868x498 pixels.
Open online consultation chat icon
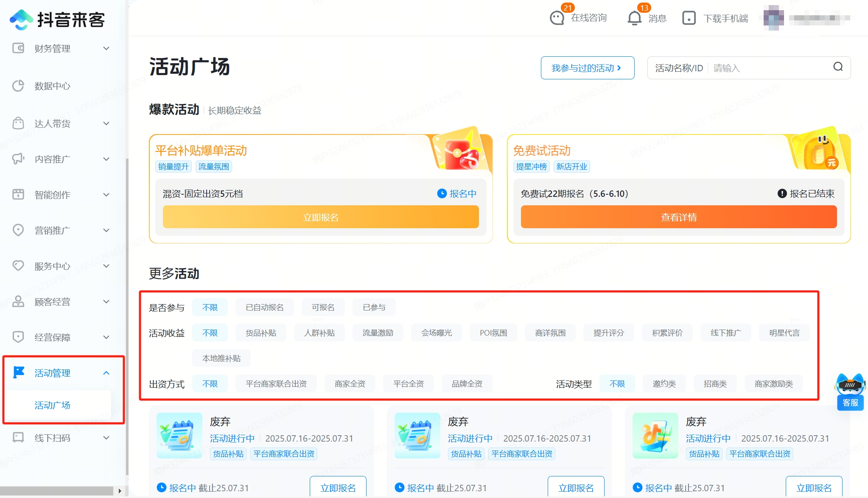point(557,18)
